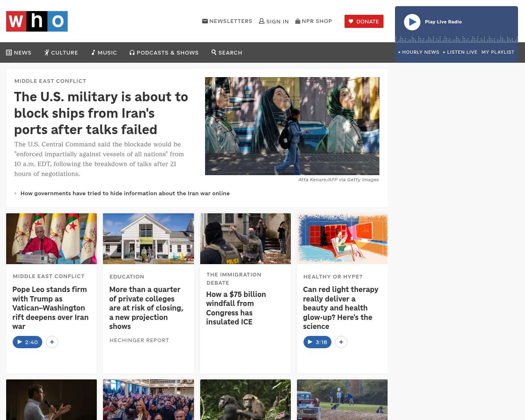Open the chimpanzees photo thumbnail

pyautogui.click(x=245, y=399)
